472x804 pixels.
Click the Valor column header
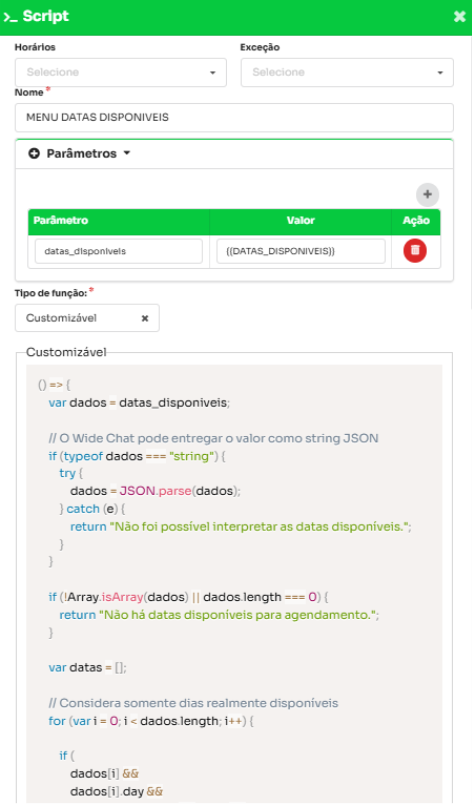(301, 220)
